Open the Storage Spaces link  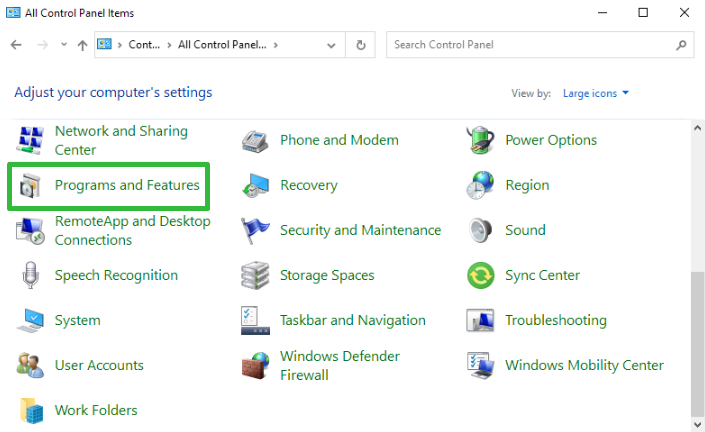pyautogui.click(x=327, y=275)
